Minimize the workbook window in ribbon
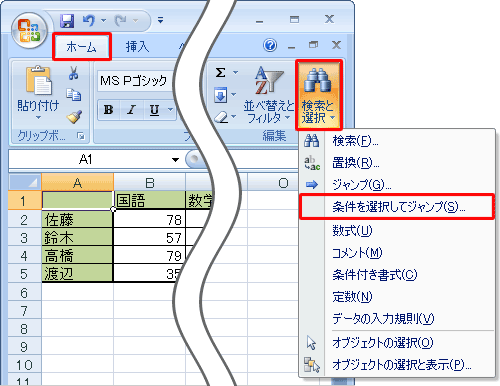500x386 pixels. [291, 46]
